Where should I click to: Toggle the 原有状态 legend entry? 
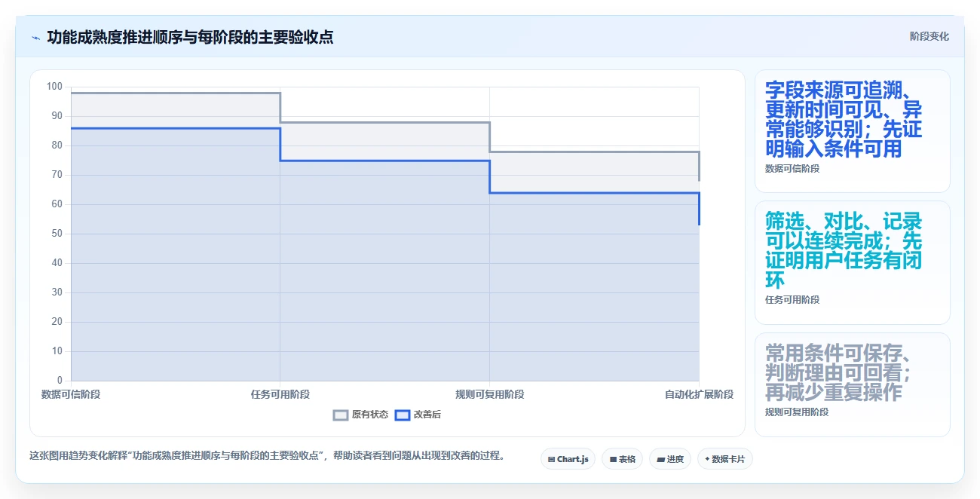(x=360, y=415)
